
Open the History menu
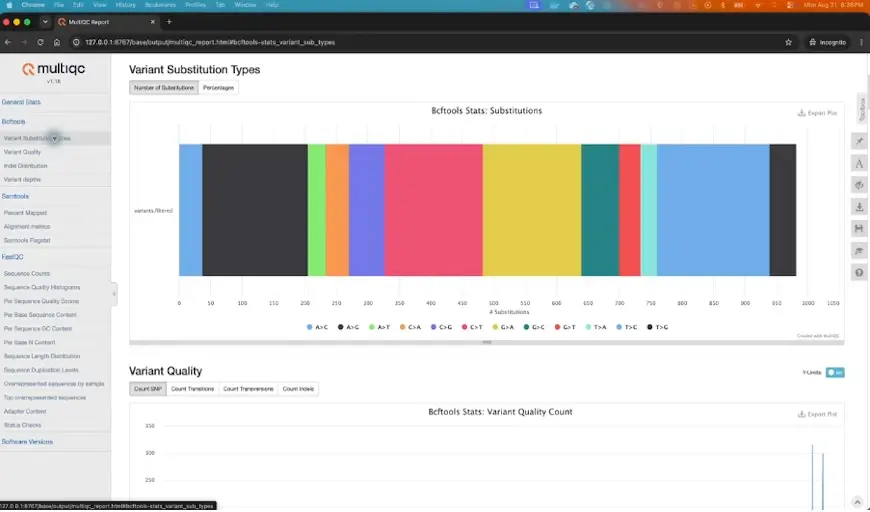[x=125, y=5]
